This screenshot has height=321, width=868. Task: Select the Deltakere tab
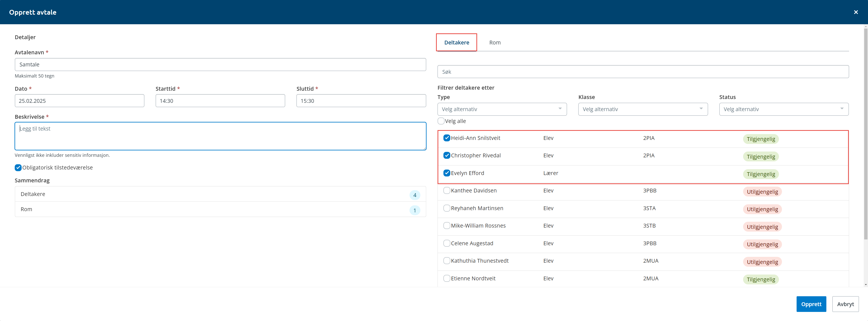coord(456,42)
